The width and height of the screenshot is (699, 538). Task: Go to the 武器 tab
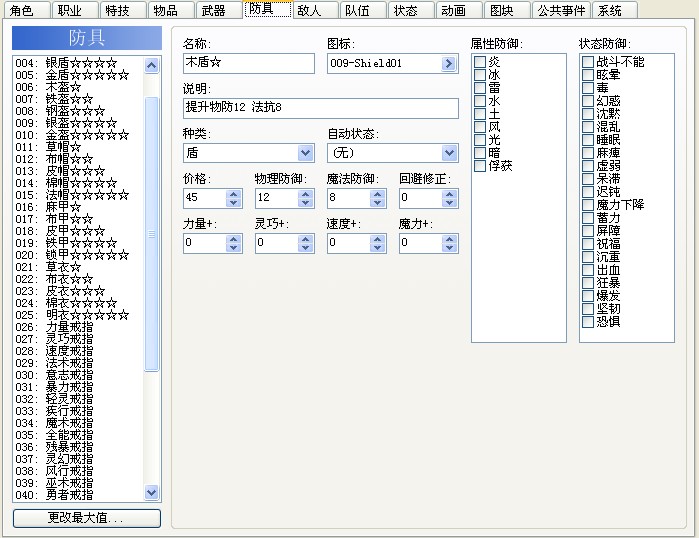click(x=219, y=10)
